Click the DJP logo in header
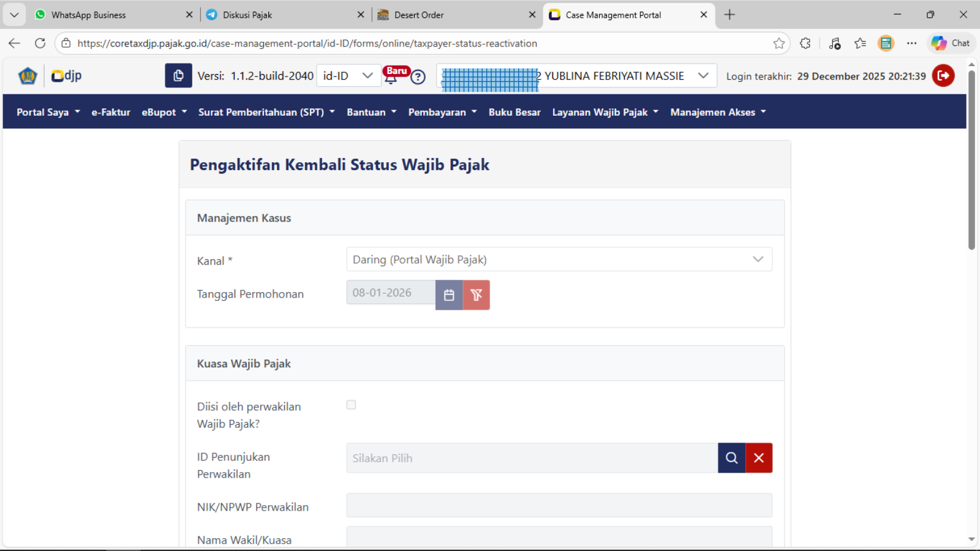 66,76
